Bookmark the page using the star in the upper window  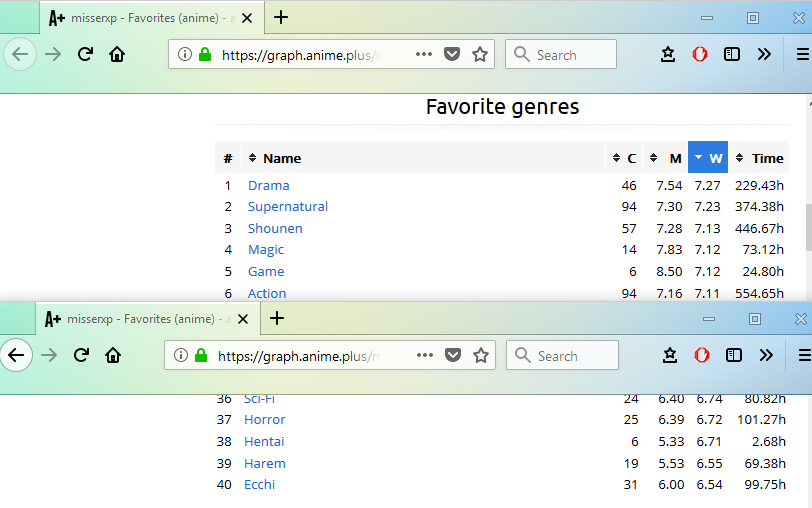(x=480, y=55)
